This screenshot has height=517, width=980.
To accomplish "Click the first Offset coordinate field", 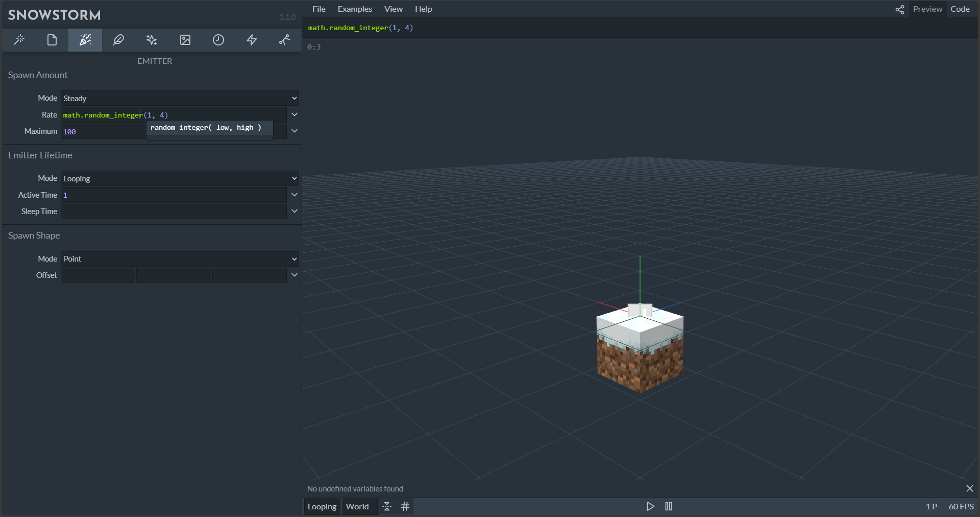I will [98, 275].
